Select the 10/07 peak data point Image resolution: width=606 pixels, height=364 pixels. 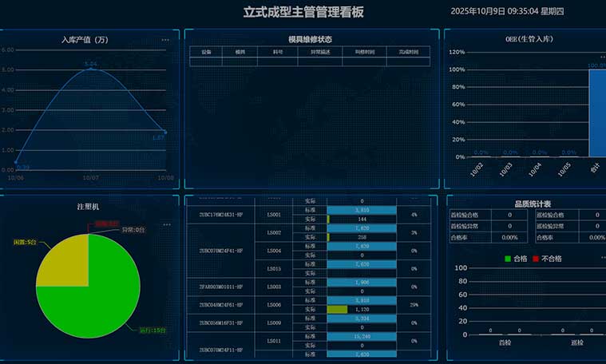pos(90,69)
